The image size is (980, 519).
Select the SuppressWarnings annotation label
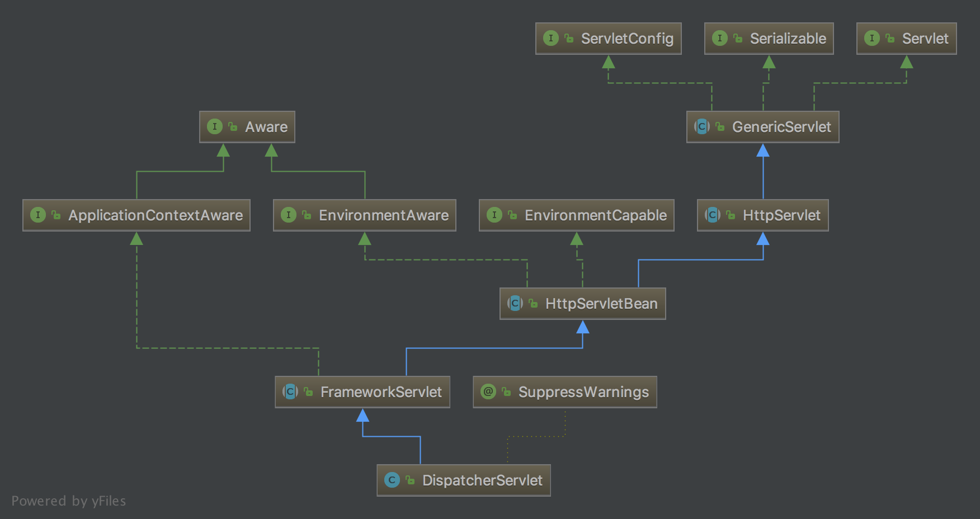pos(583,392)
